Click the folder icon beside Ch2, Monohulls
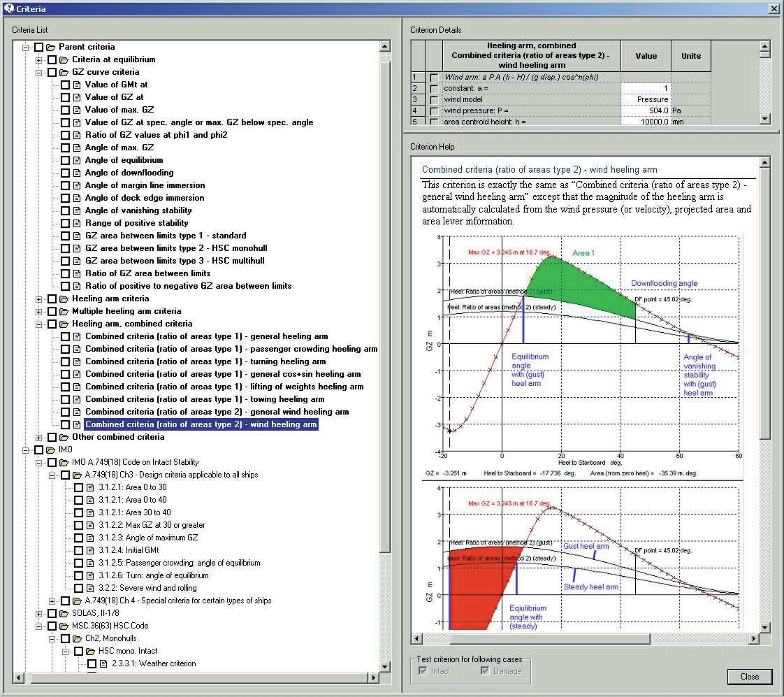784x697 pixels. click(x=77, y=639)
